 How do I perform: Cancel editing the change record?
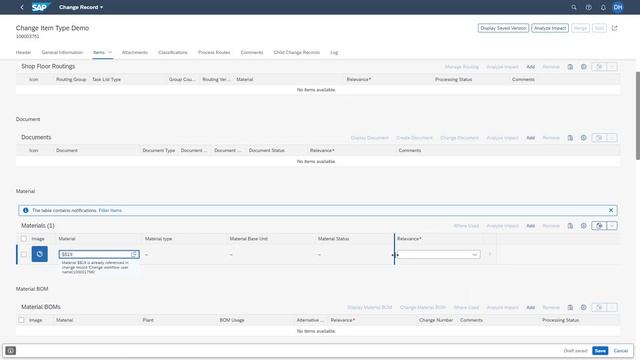620,351
